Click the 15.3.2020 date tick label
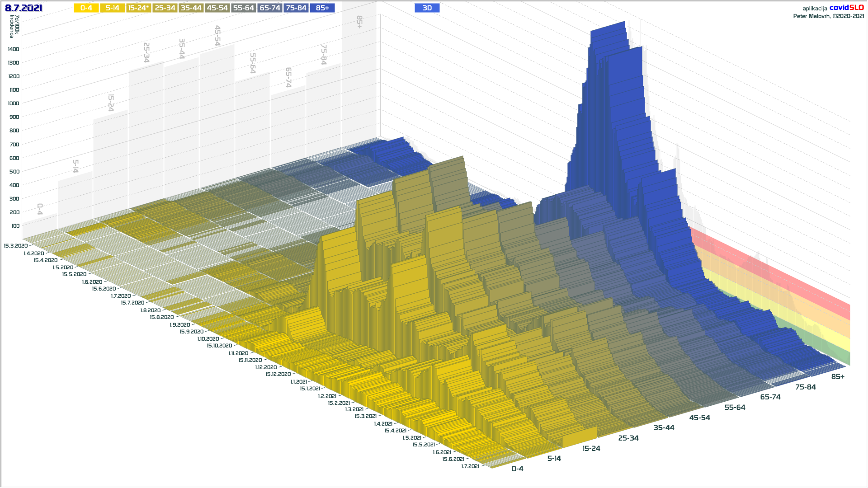This screenshot has width=868, height=488. click(16, 246)
